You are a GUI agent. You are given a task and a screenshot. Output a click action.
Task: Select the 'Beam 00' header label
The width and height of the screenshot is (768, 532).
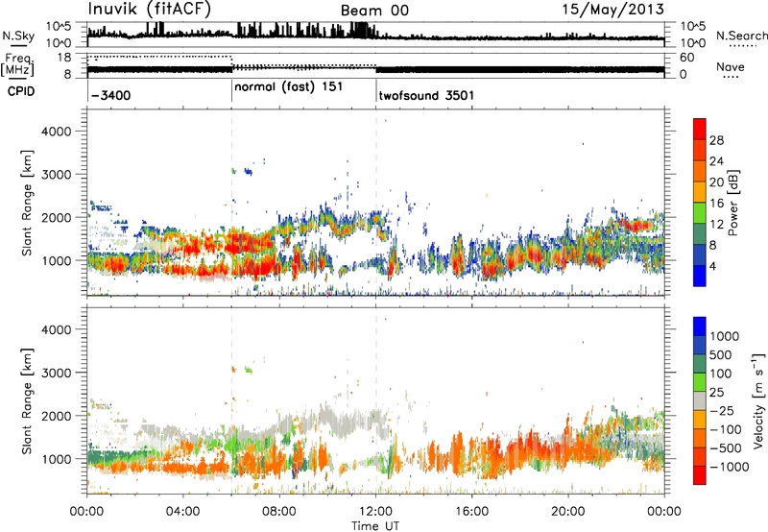[x=374, y=11]
